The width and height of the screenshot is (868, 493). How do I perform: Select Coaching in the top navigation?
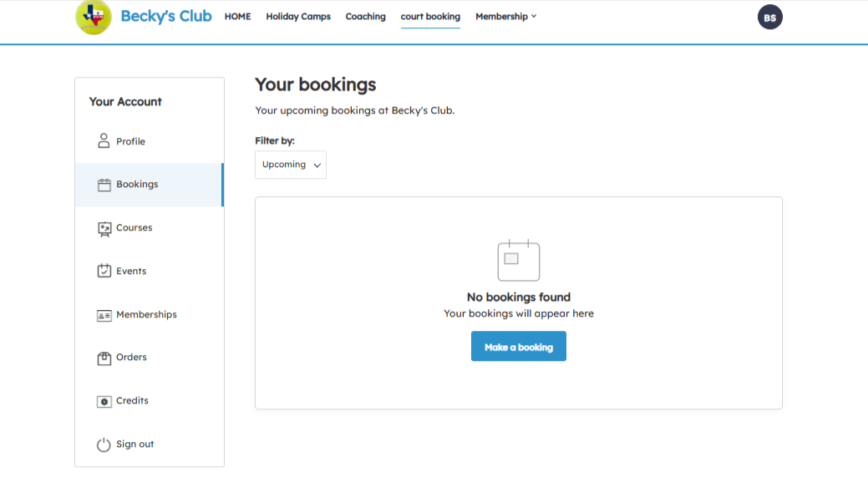[x=365, y=17]
